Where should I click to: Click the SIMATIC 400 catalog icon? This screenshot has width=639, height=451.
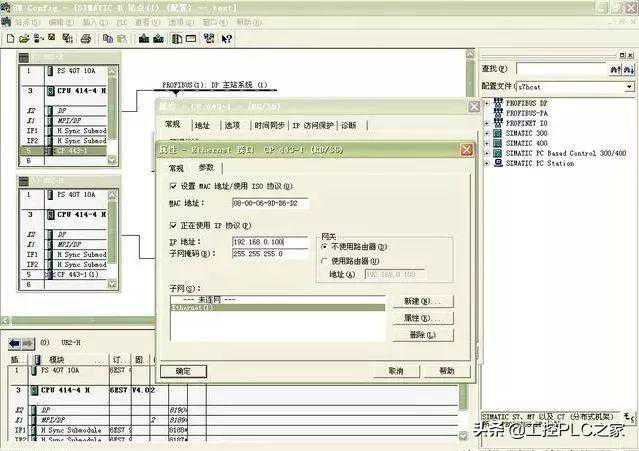click(498, 143)
